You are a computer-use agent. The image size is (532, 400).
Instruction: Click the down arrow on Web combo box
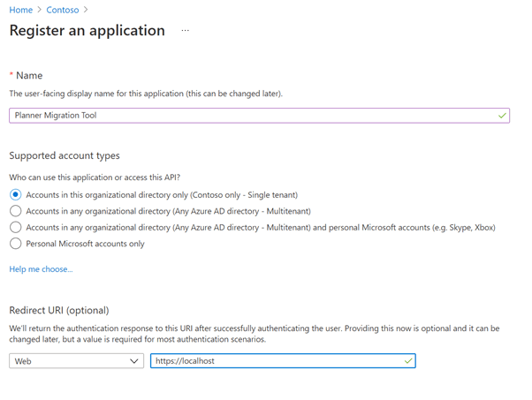[134, 361]
